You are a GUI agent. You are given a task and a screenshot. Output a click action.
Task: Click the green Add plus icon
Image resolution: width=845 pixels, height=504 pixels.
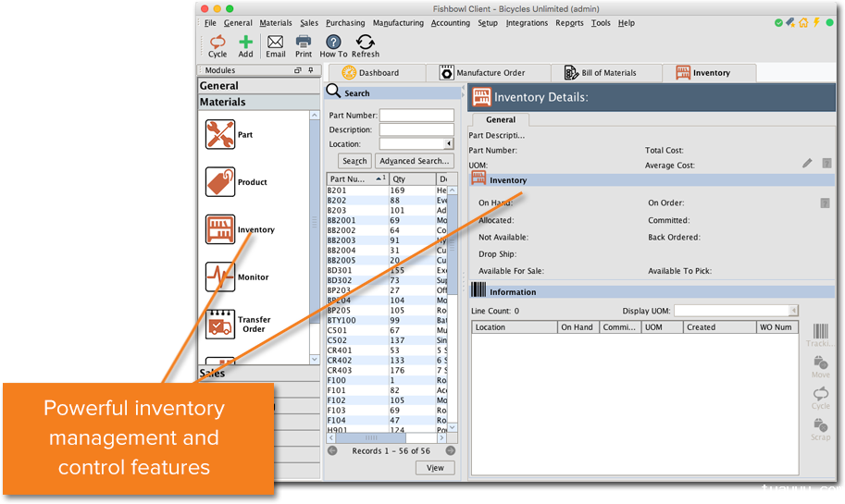(245, 42)
